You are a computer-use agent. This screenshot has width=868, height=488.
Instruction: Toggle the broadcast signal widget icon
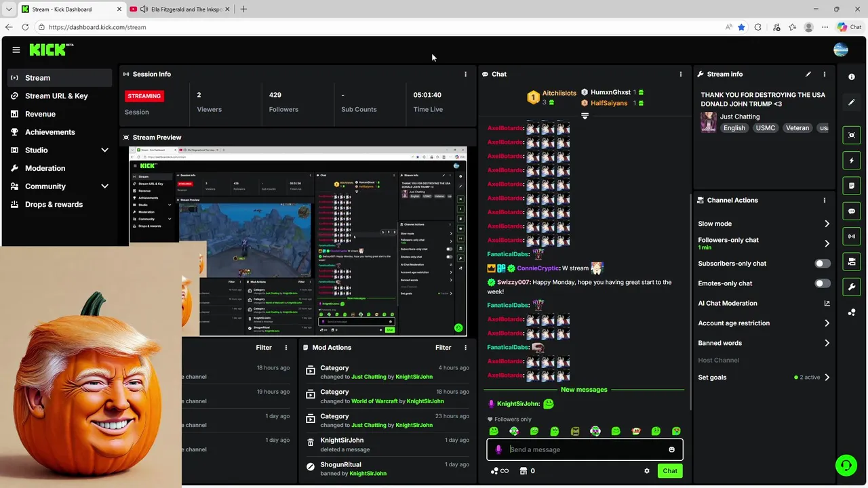(852, 237)
